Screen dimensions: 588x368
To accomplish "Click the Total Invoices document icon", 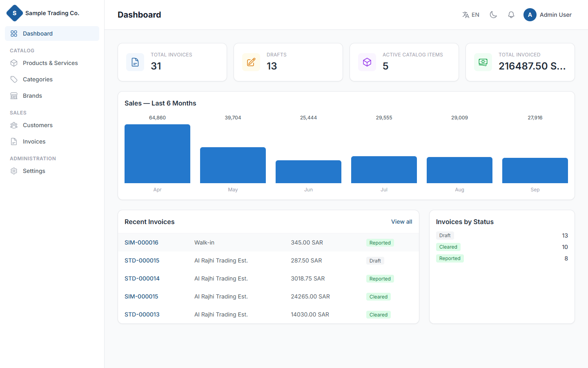I will 135,62.
